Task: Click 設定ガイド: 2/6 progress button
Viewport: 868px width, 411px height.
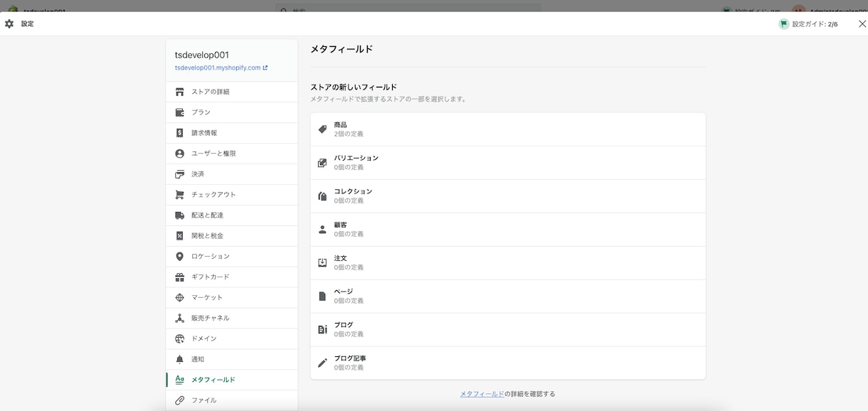Action: point(808,23)
